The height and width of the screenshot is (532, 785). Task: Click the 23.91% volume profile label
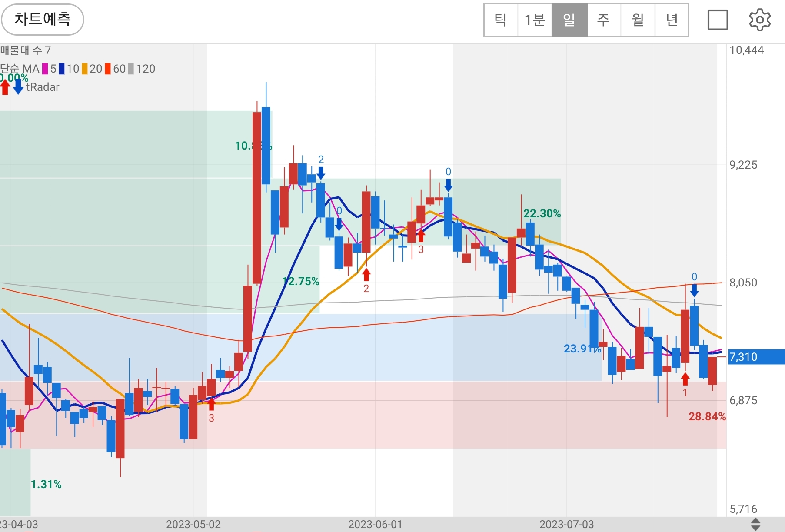point(582,349)
